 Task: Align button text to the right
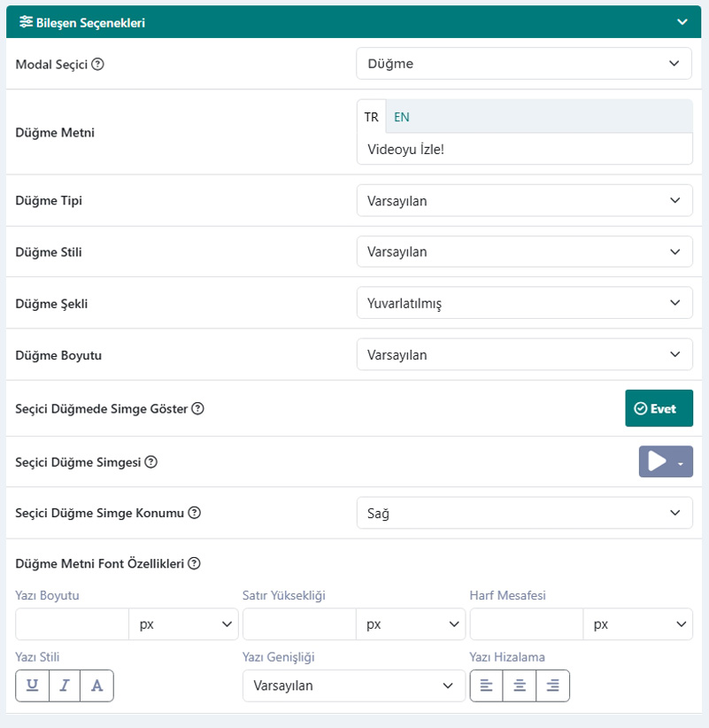[552, 685]
